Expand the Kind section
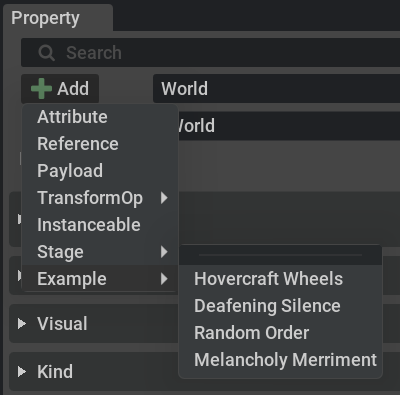This screenshot has height=395, width=400. coord(22,371)
